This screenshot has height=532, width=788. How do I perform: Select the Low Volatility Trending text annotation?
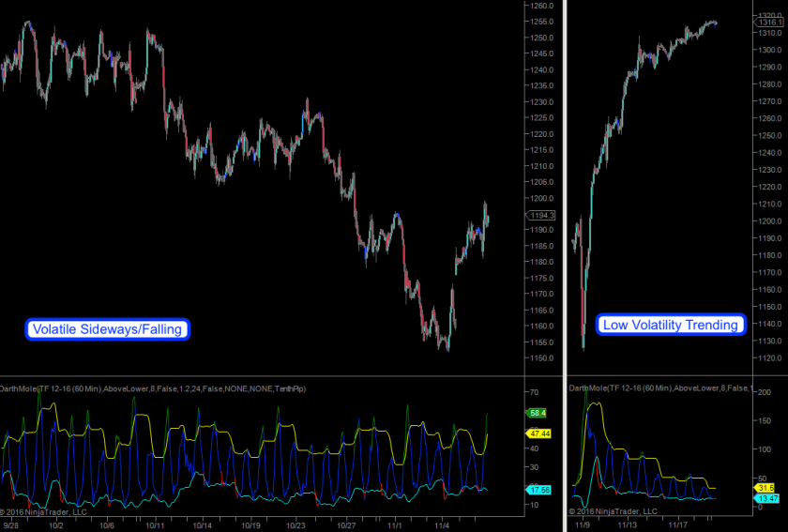pyautogui.click(x=671, y=325)
